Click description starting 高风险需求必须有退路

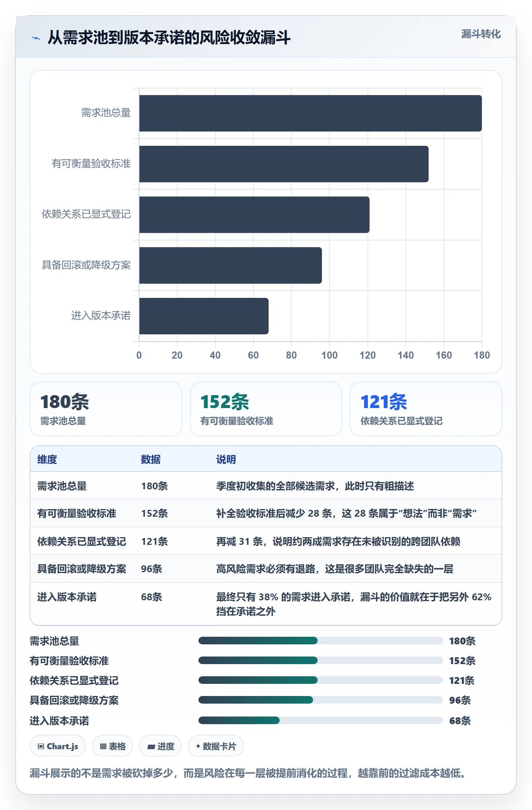click(335, 569)
